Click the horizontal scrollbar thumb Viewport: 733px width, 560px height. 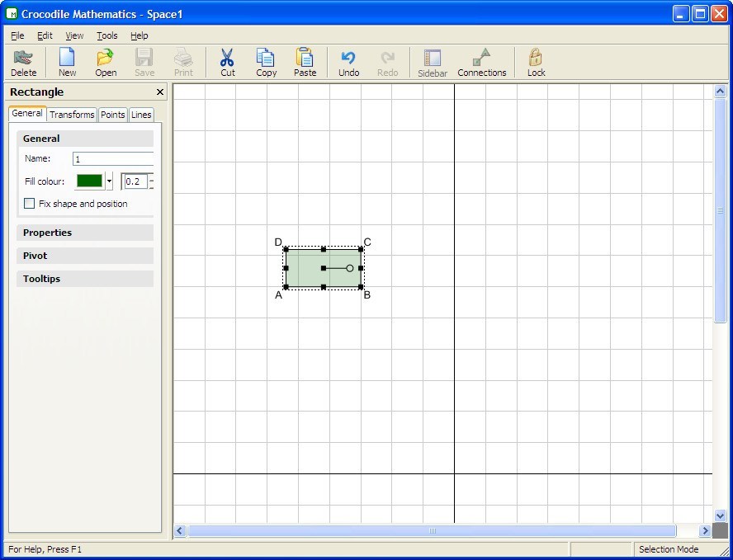(432, 530)
